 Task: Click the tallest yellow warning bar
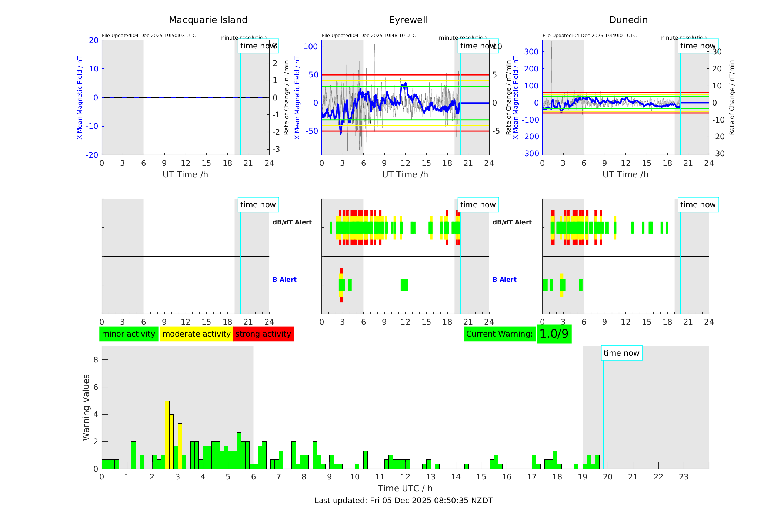point(167,434)
